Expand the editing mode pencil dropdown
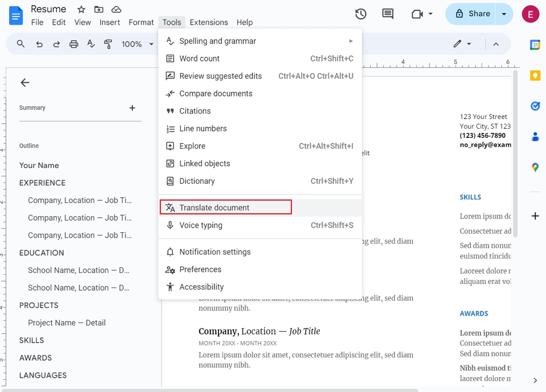This screenshot has height=392, width=546. (462, 44)
